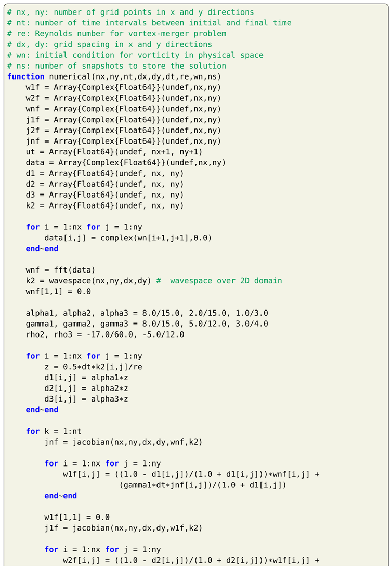Click 'end~end' below the data assignment loop

[x=42, y=249]
